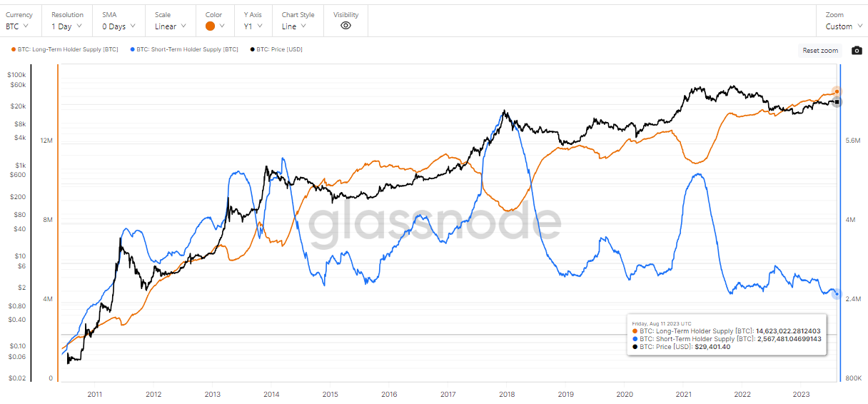Open the Currency BTC dropdown

click(17, 26)
